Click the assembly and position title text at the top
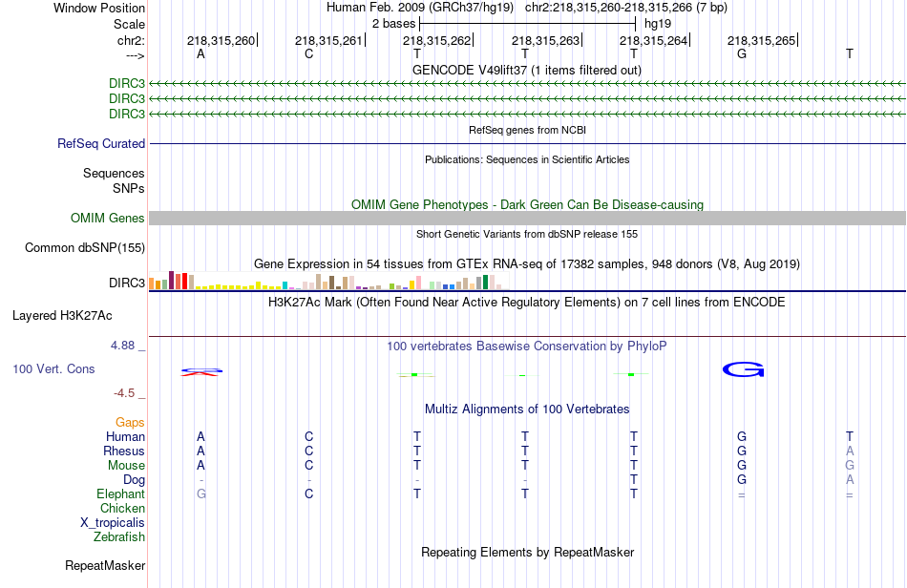Screen dimensions: 907x588 tap(527, 8)
